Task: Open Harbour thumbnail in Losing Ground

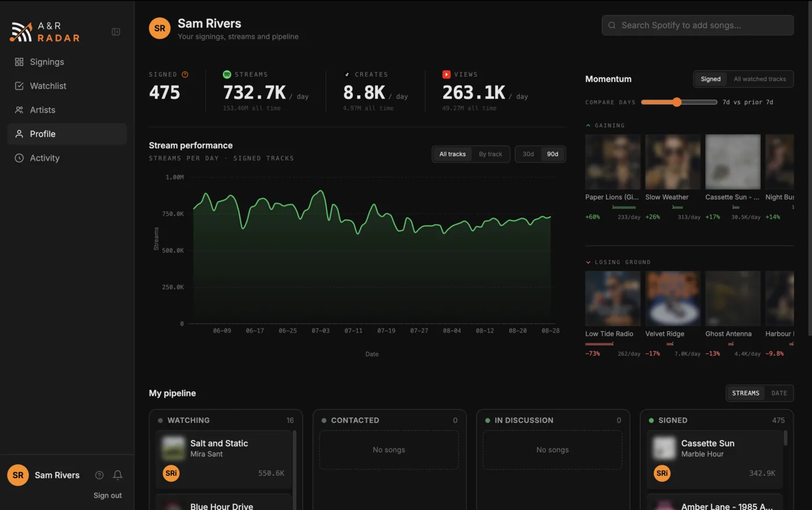Action: coord(780,299)
